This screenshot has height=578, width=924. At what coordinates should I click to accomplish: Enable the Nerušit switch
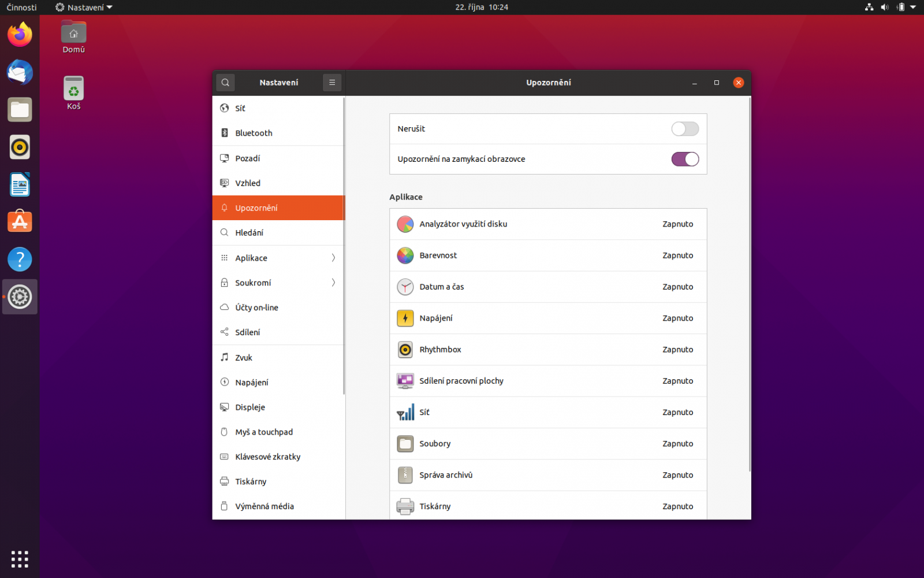(685, 129)
